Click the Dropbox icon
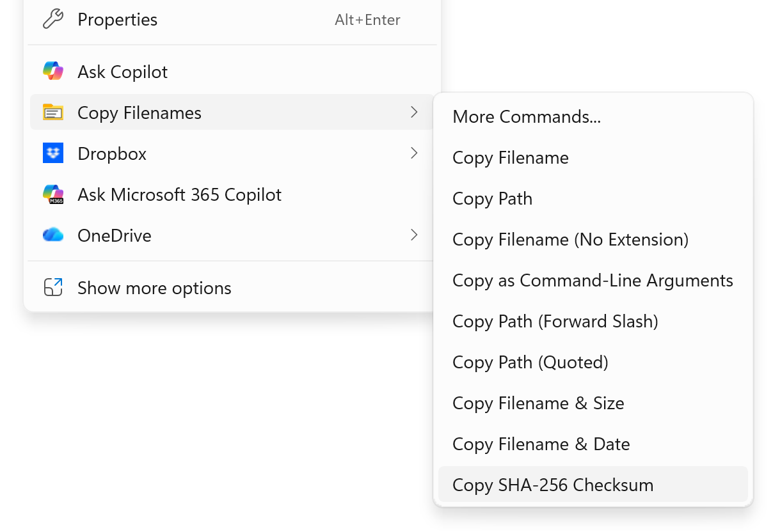The width and height of the screenshot is (773, 532). pyautogui.click(x=53, y=153)
